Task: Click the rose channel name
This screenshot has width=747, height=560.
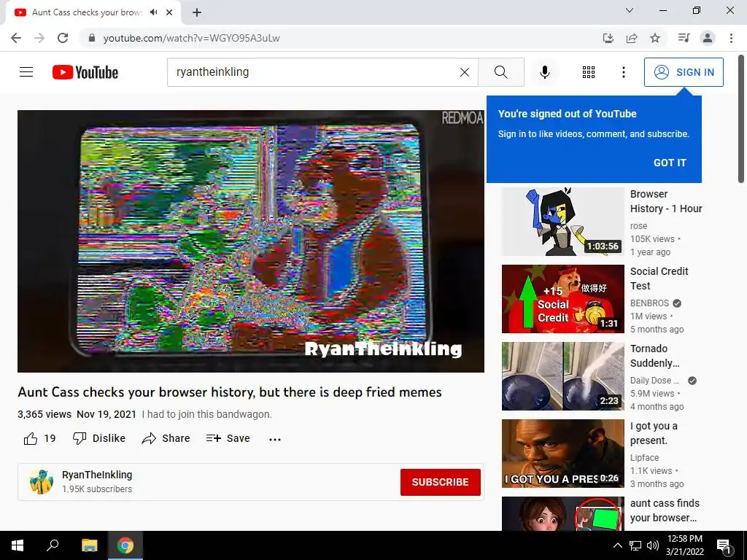Action: 639,226
